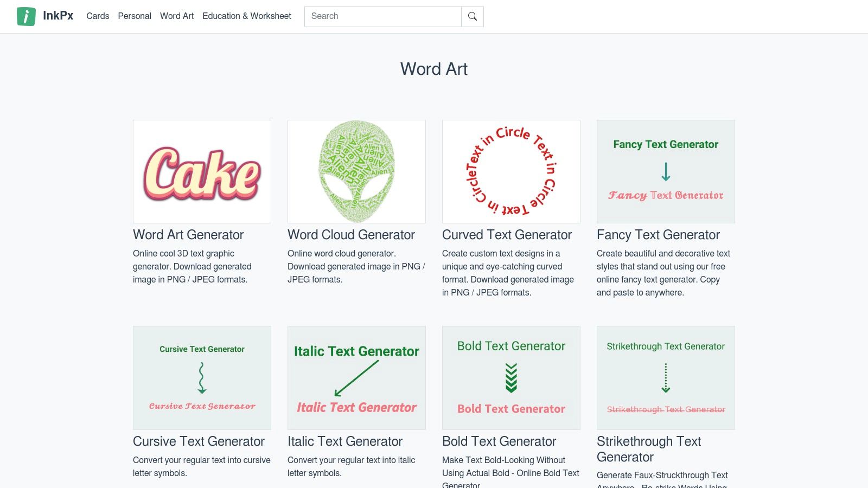This screenshot has height=488, width=868.
Task: Open the Cards menu in navbar
Action: pos(98,16)
